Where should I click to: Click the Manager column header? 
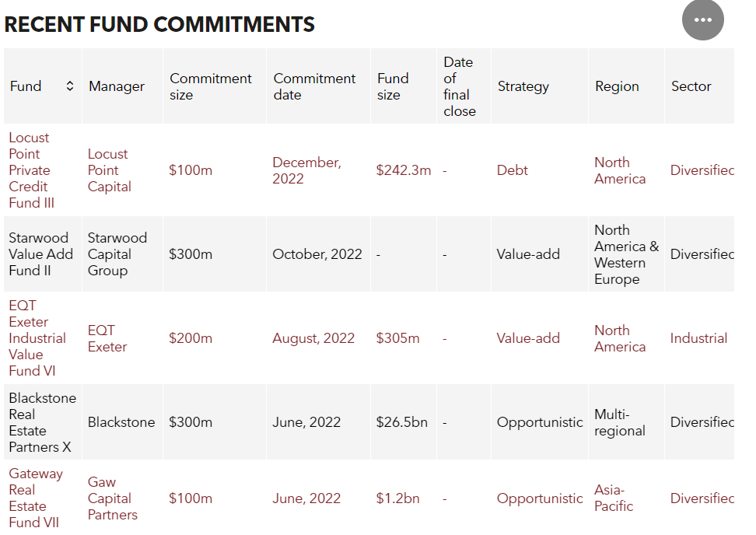pos(117,86)
